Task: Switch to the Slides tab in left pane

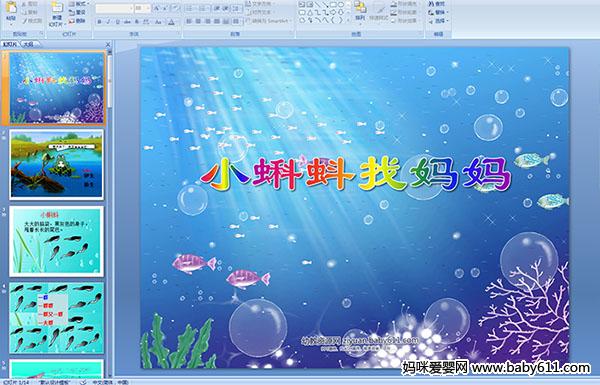Action: coord(10,44)
